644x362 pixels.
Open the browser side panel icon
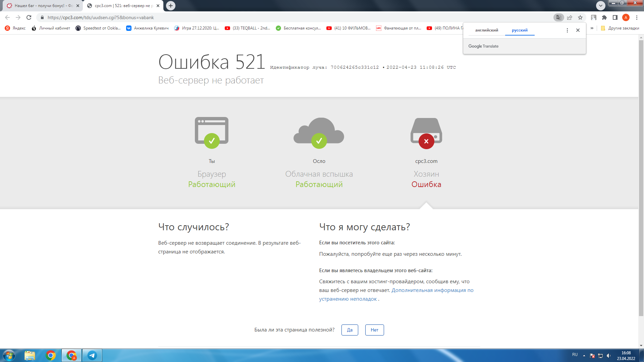615,17
